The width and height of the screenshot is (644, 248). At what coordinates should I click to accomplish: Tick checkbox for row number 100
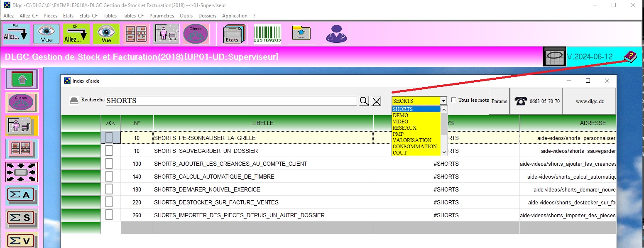(109, 164)
